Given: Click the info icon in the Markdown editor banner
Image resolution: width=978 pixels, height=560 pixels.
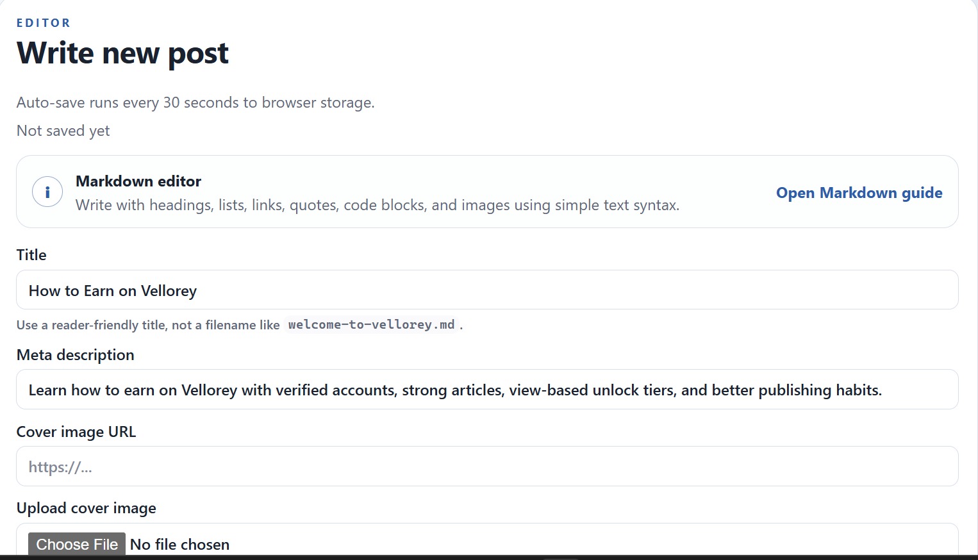Looking at the screenshot, I should pyautogui.click(x=47, y=191).
